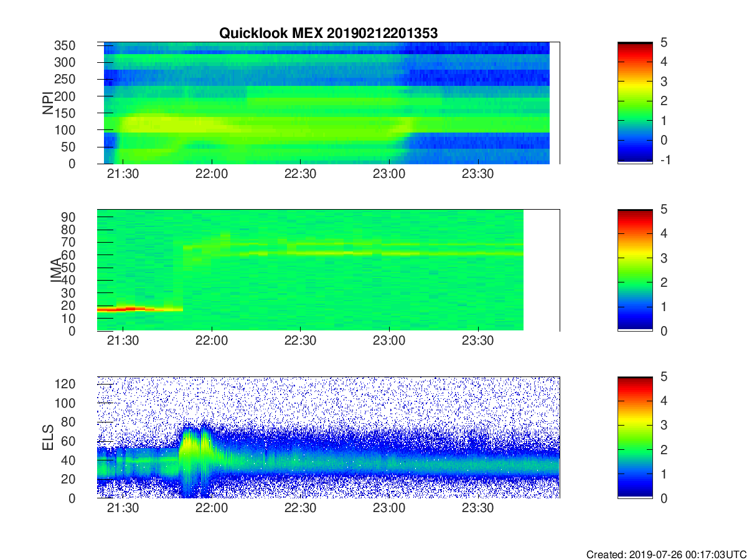
Task: Click the 4 label on ELS color bar
Action: pyautogui.click(x=664, y=401)
